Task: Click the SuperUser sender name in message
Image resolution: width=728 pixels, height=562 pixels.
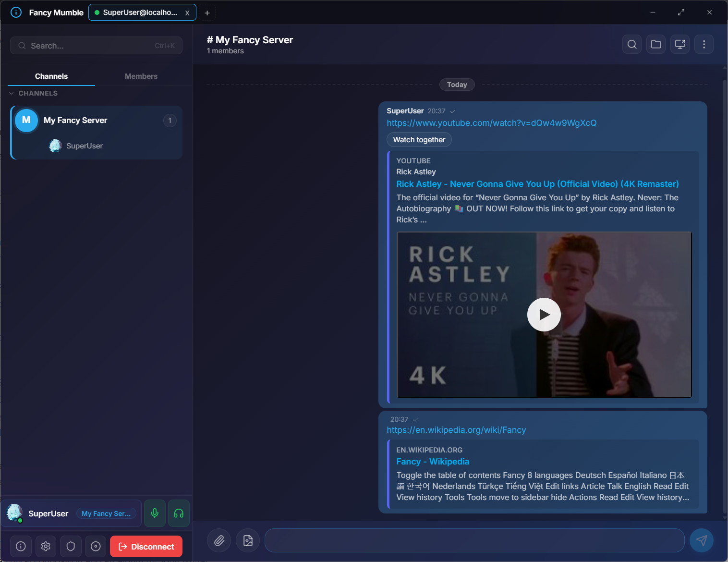Action: [405, 111]
